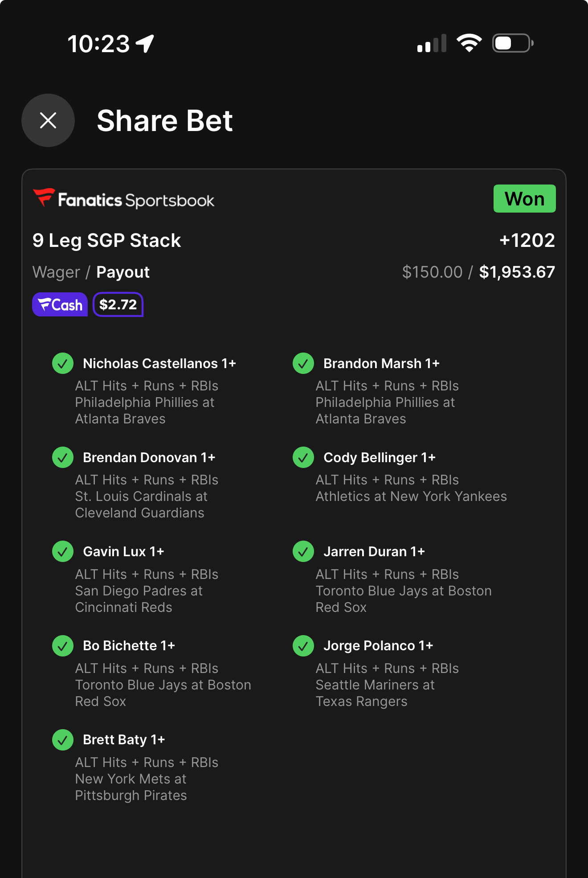
Task: Tap the Fanatics Sportsbook logo
Action: click(x=123, y=199)
